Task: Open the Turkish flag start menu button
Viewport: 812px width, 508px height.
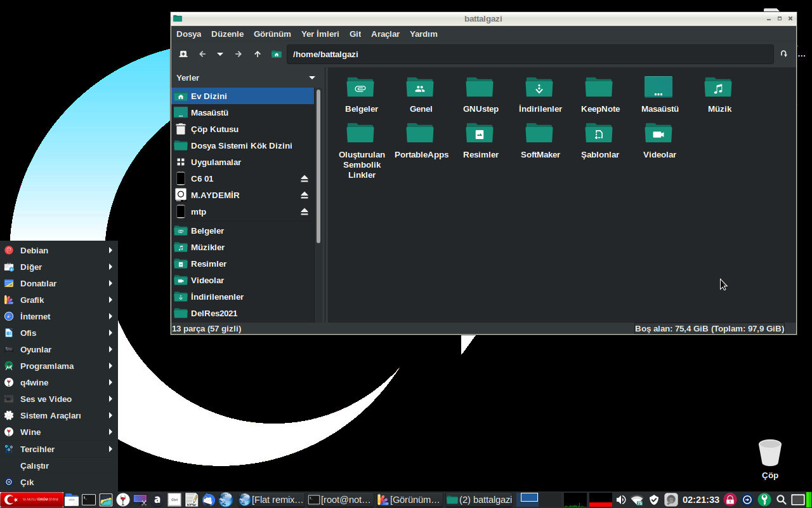Action: pos(32,500)
